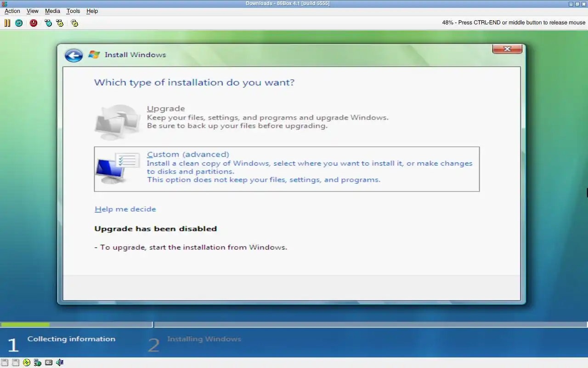Click the mouse release hint status text
This screenshot has width=588, height=368.
coord(514,23)
